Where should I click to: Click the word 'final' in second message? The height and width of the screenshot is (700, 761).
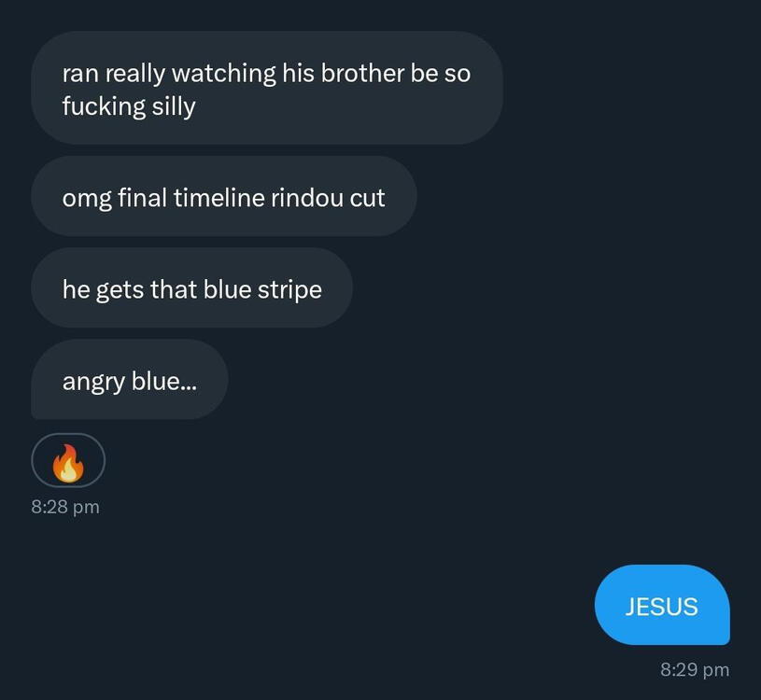click(143, 198)
